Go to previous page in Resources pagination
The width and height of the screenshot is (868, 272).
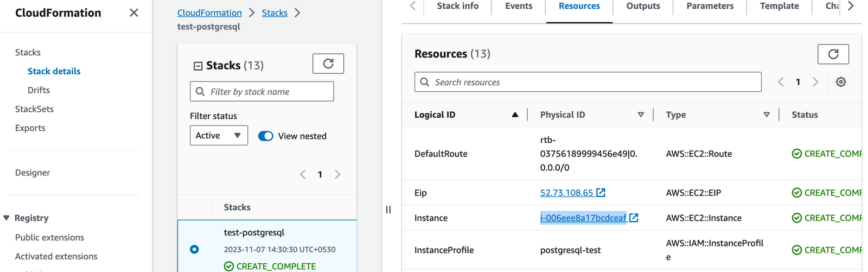(x=781, y=82)
